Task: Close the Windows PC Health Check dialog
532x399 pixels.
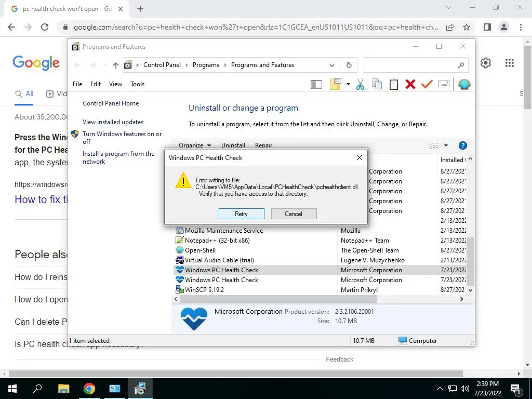Action: click(360, 157)
